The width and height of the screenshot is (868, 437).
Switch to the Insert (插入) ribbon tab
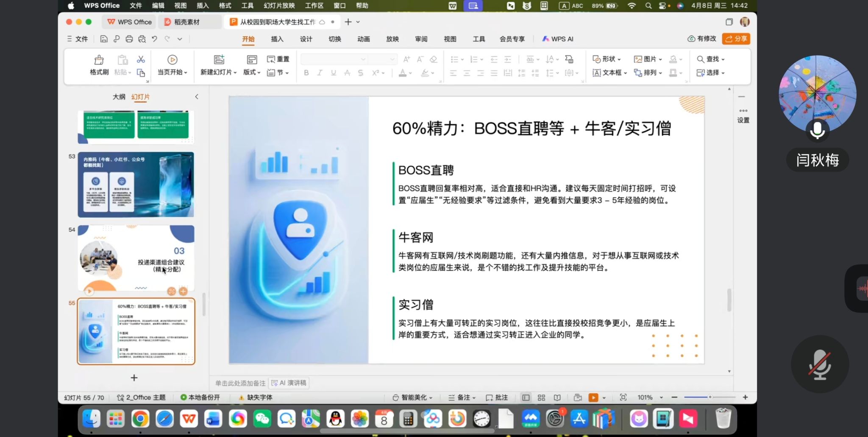(277, 39)
